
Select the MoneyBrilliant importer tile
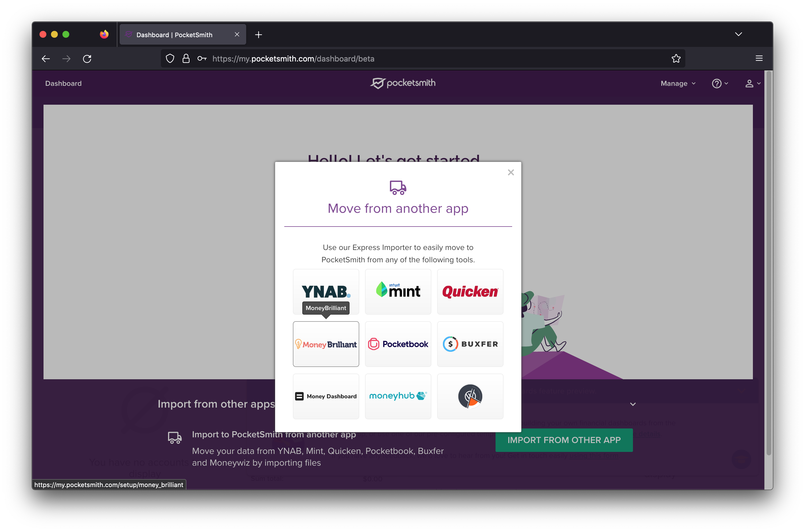(325, 344)
